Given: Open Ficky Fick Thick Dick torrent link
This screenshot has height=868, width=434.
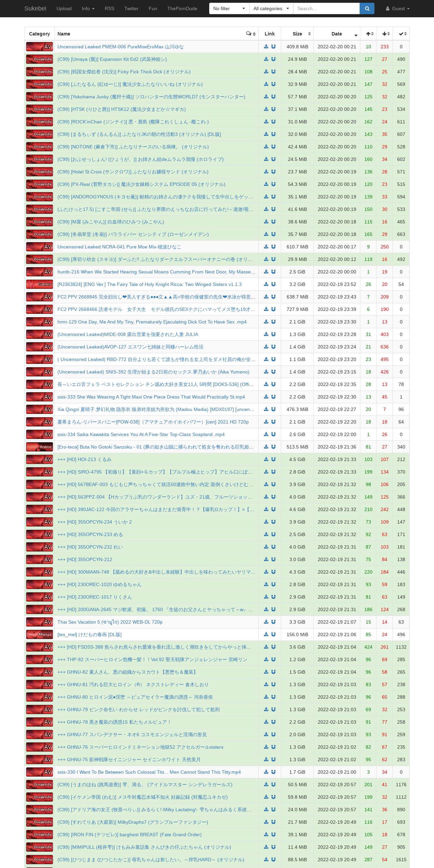Looking at the screenshot, I should [124, 72].
